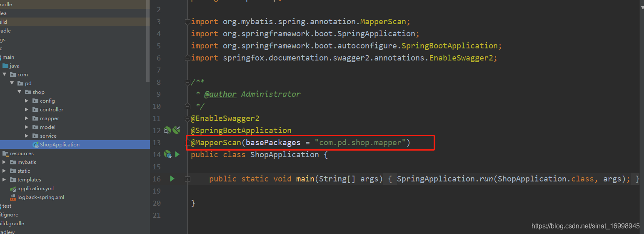Click the config package folder icon
644x234 pixels.
tap(35, 101)
